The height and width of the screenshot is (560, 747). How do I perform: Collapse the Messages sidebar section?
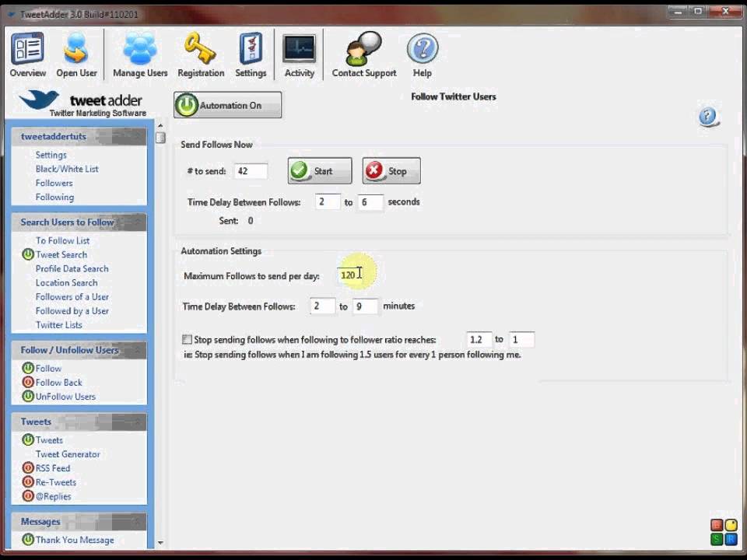click(137, 521)
